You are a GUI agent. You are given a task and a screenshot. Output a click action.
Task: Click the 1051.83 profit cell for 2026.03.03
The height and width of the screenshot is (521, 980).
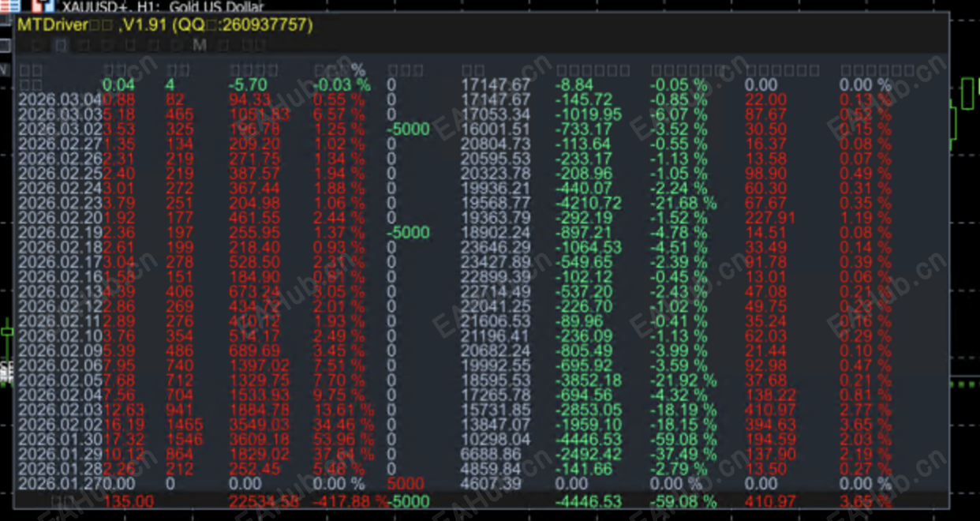260,114
